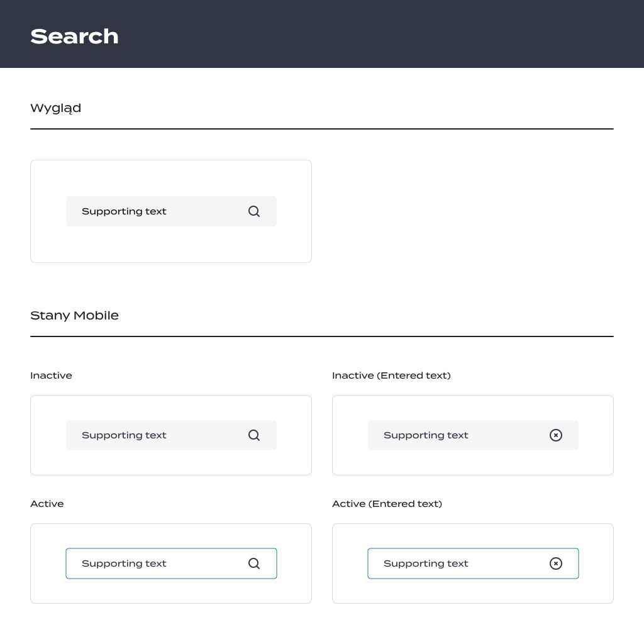The image size is (644, 644).
Task: Click the Active (Entered text) label
Action: click(387, 504)
